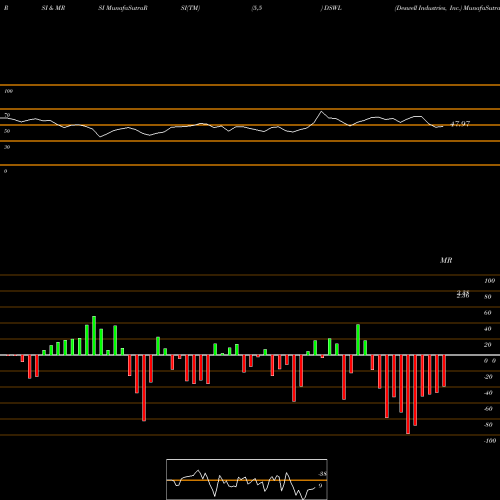Click the 20 label on MR axis

pos(487,345)
